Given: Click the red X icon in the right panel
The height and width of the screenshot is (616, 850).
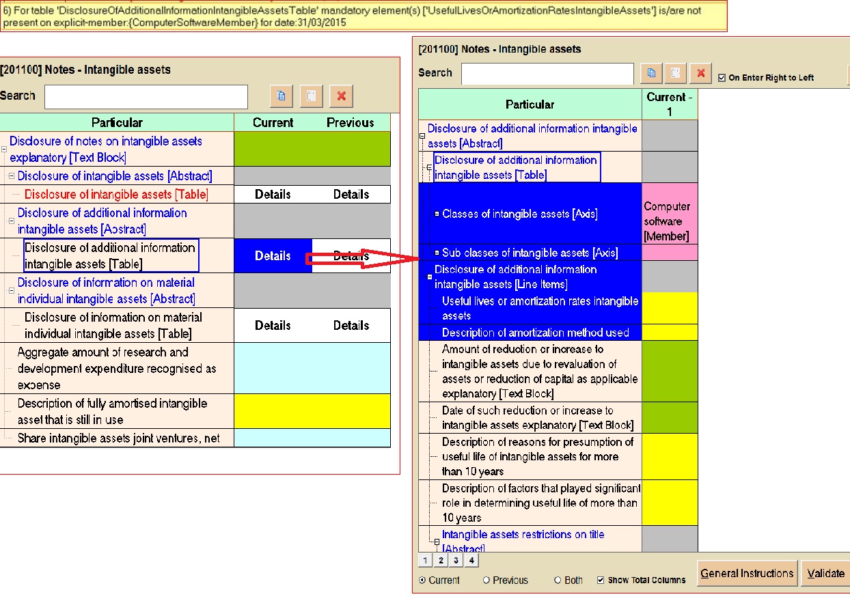Looking at the screenshot, I should pos(700,74).
